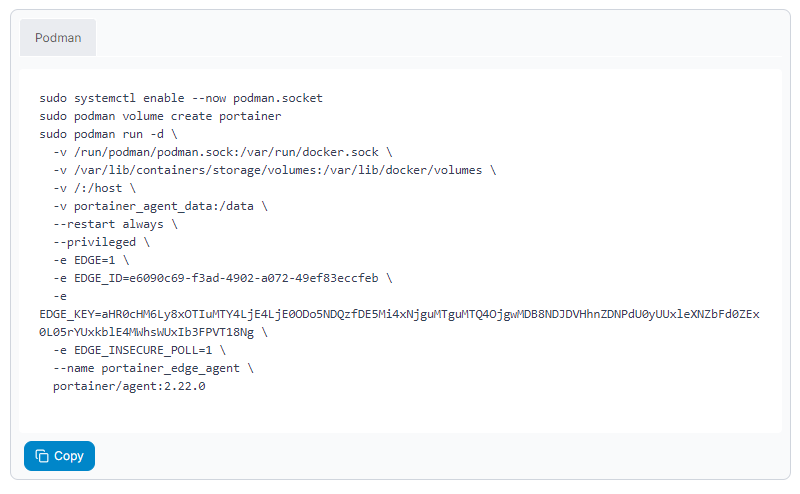Click the '--restart always' line
Image resolution: width=800 pixels, height=494 pixels.
click(x=115, y=224)
